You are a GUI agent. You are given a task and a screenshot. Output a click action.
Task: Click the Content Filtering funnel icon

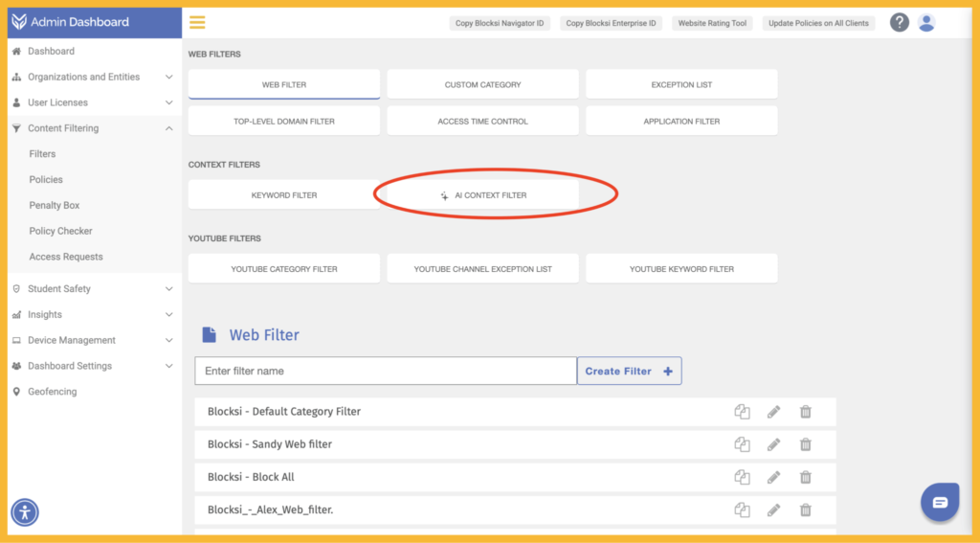(16, 128)
